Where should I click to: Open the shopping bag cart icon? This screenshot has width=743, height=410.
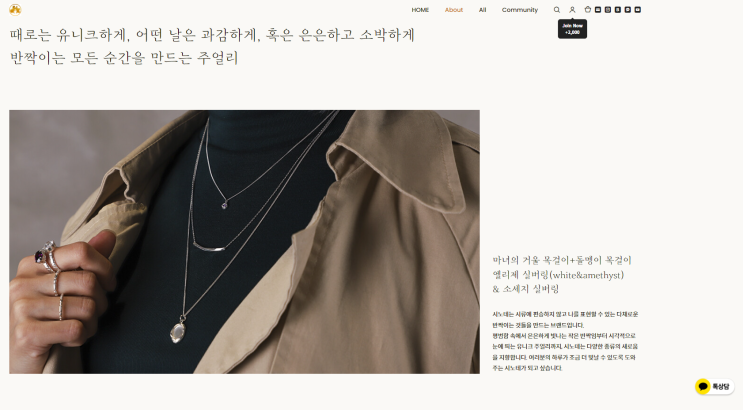[x=588, y=9]
